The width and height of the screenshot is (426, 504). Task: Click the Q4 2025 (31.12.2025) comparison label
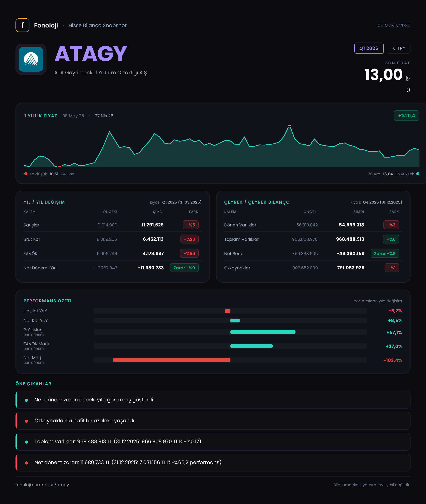tap(383, 202)
